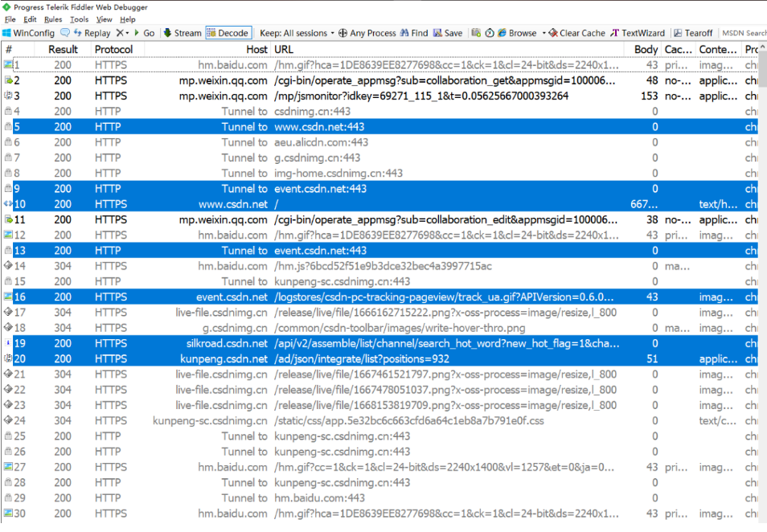Click the icon of session 3

tap(8, 96)
